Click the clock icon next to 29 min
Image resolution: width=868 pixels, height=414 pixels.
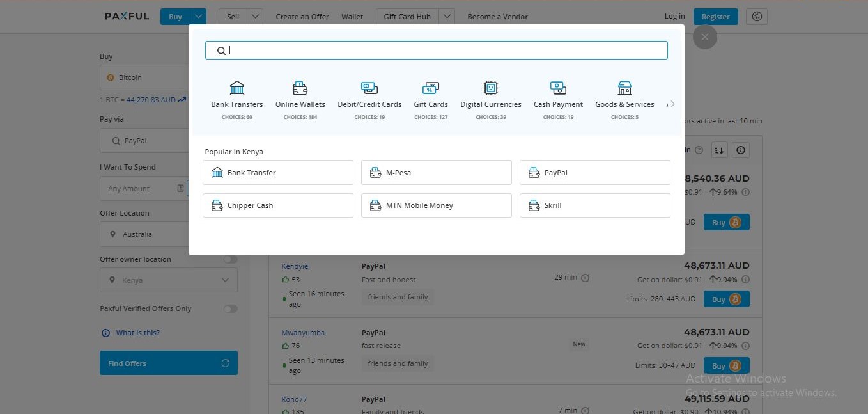tap(585, 278)
